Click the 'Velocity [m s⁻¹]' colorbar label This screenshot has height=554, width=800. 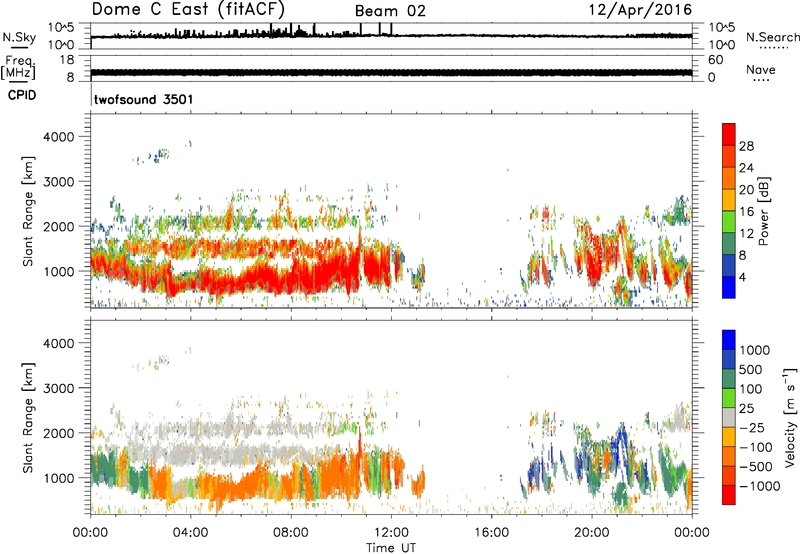pyautogui.click(x=790, y=417)
